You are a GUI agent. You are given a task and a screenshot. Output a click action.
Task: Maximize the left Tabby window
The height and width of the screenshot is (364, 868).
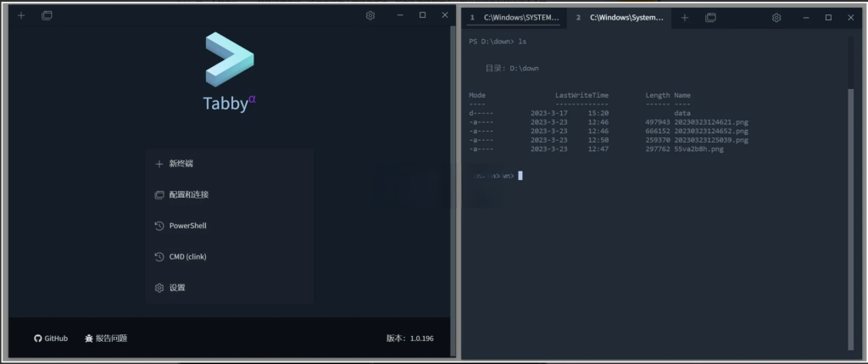[x=422, y=15]
